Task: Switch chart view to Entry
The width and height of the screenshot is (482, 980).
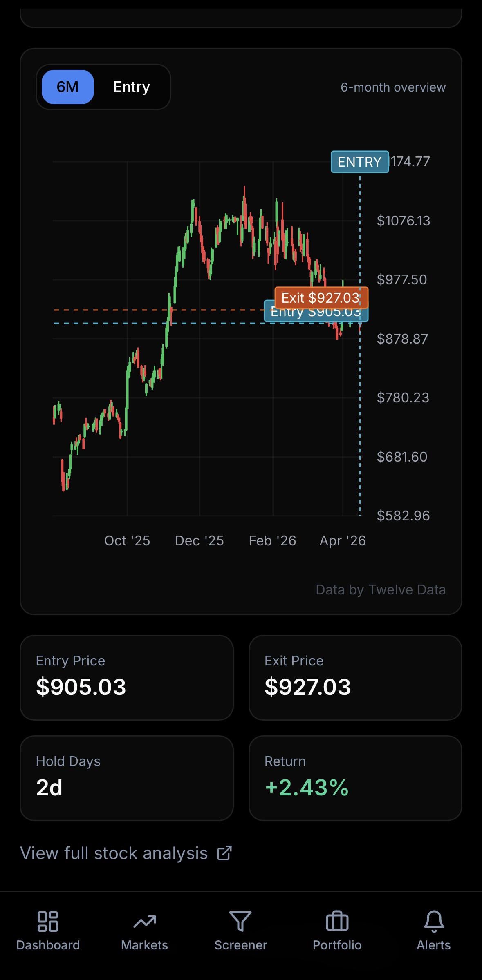Action: pyautogui.click(x=131, y=87)
